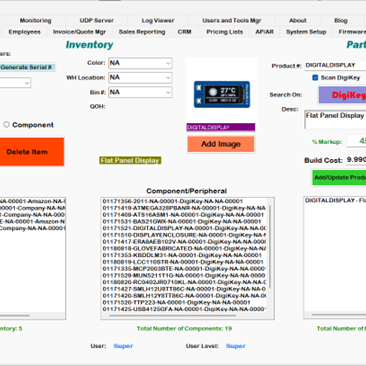Select the 01171521-DIGITALDISPLAY component row
This screenshot has height=366, width=366.
tap(184, 228)
